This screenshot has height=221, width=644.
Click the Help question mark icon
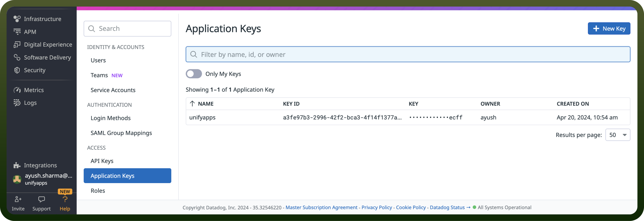[65, 199]
